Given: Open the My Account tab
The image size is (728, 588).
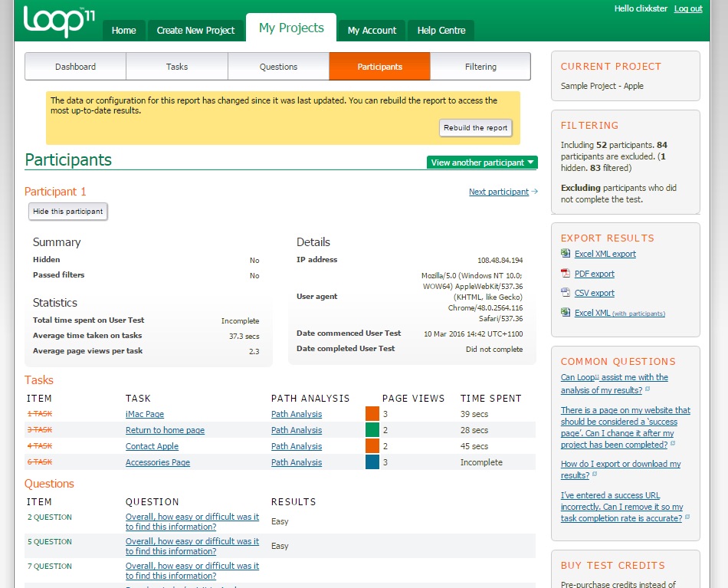Looking at the screenshot, I should click(372, 31).
